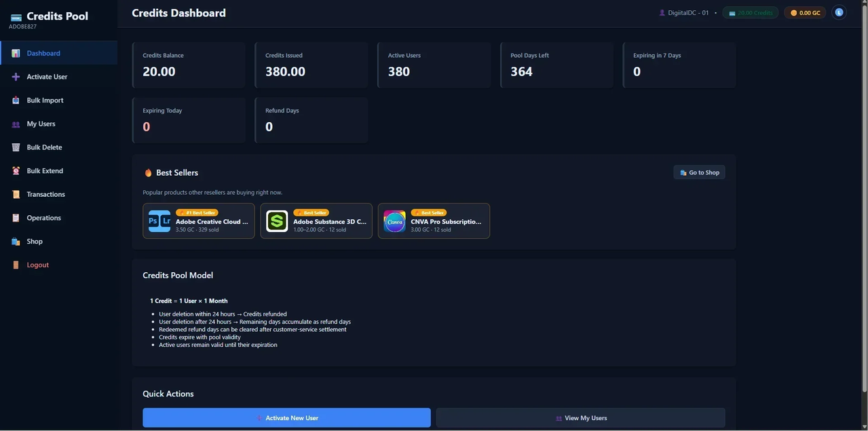Image resolution: width=868 pixels, height=431 pixels.
Task: Click the Photoshop Lightroom product icon
Action: click(x=159, y=221)
